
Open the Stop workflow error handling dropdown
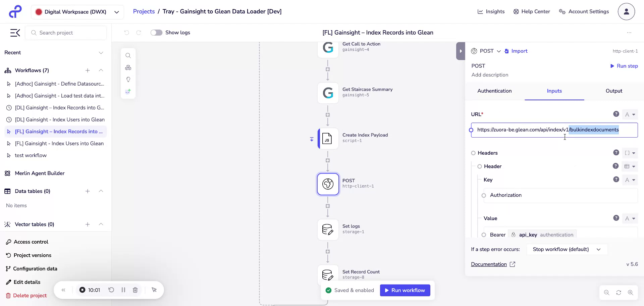[567, 249]
